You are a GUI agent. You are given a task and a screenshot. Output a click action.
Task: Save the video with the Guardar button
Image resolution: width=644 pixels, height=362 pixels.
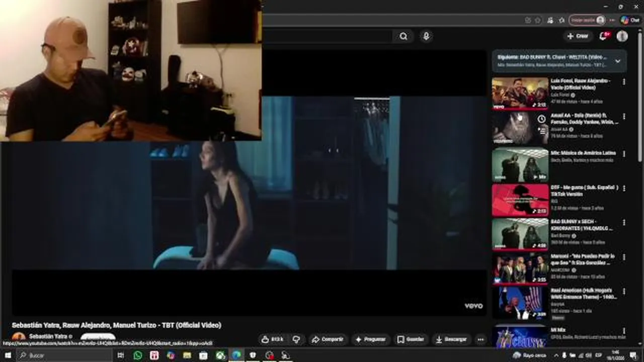pyautogui.click(x=410, y=339)
